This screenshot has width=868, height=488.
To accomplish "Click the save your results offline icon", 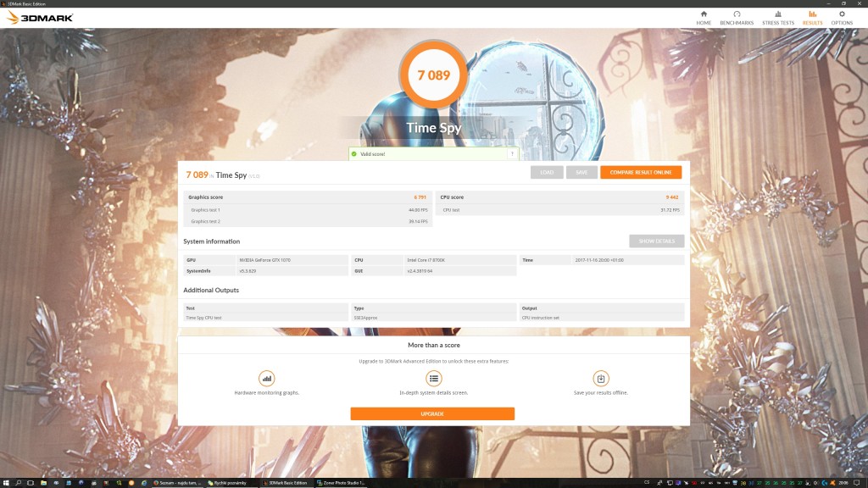I will pos(600,378).
